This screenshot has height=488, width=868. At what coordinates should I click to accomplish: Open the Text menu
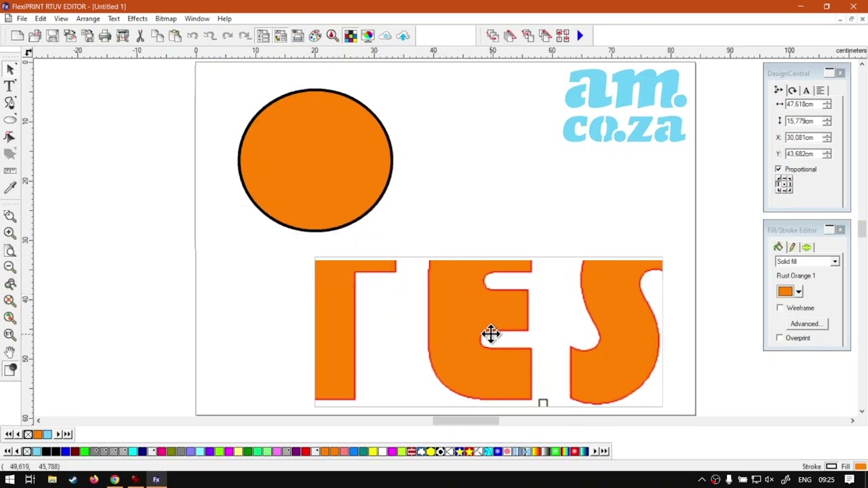pos(113,18)
